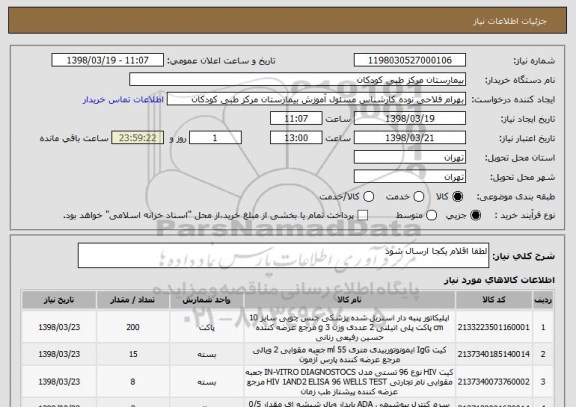Click the validity date field 1398/03/21

[x=410, y=138]
